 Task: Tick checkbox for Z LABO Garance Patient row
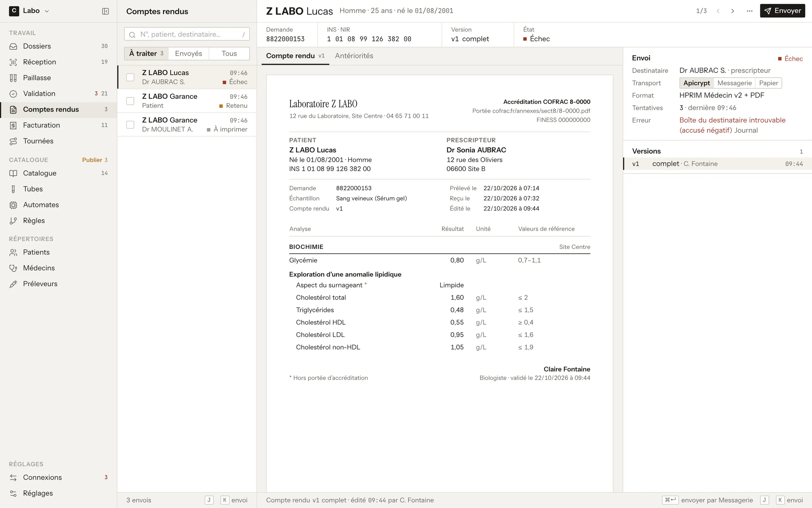(130, 101)
